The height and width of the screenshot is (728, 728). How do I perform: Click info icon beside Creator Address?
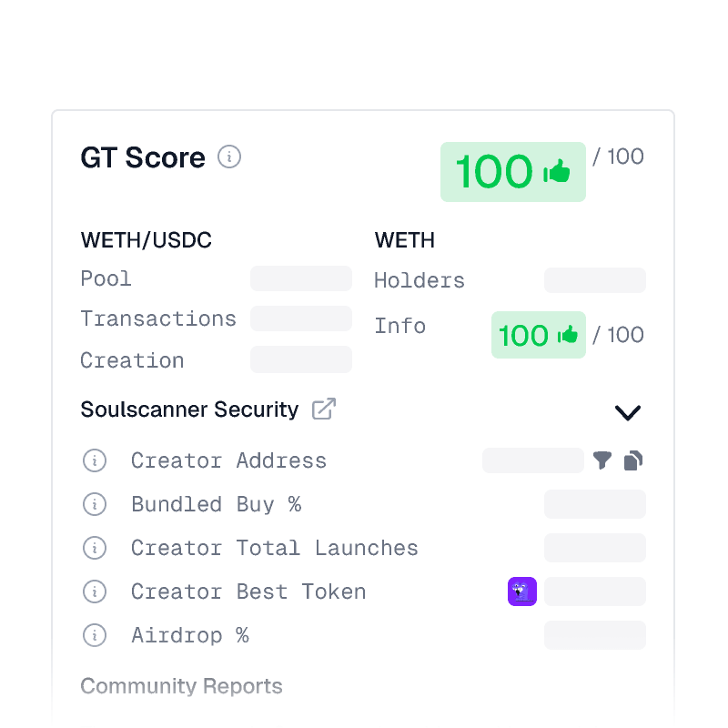point(95,460)
